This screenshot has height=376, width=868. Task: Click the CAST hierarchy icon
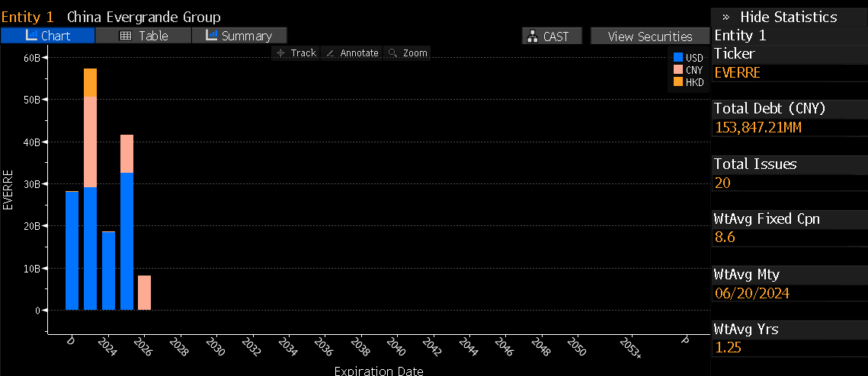(533, 37)
